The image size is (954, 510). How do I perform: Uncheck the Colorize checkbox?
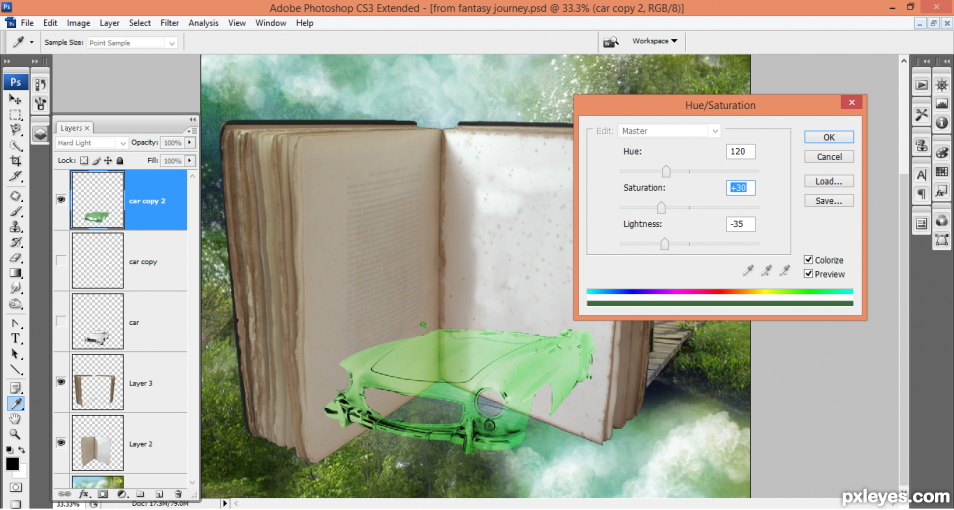[809, 259]
